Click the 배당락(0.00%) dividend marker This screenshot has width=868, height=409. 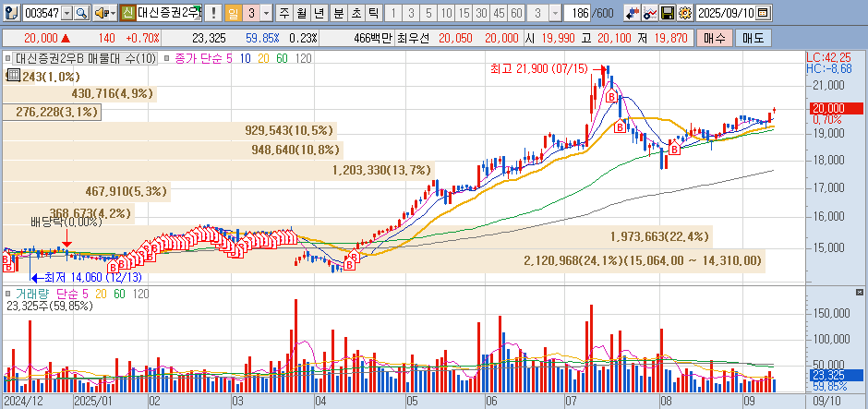tap(66, 223)
